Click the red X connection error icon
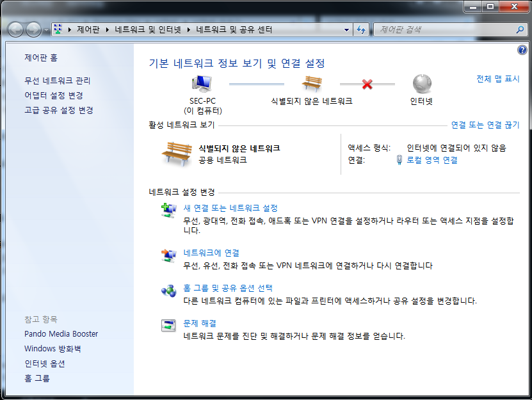This screenshot has width=532, height=400. (367, 84)
